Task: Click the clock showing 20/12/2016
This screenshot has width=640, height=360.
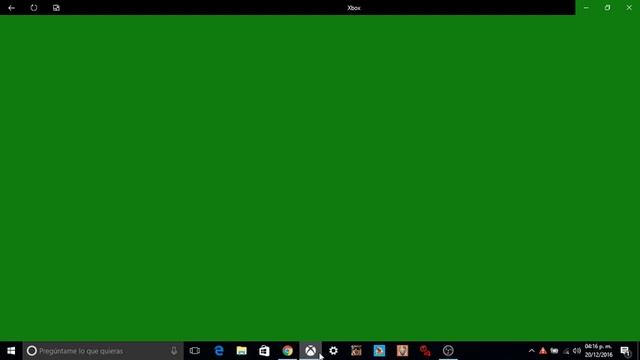Action: 598,351
